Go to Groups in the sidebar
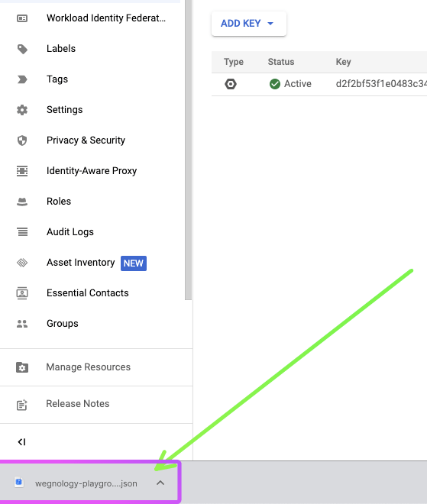 (x=63, y=323)
